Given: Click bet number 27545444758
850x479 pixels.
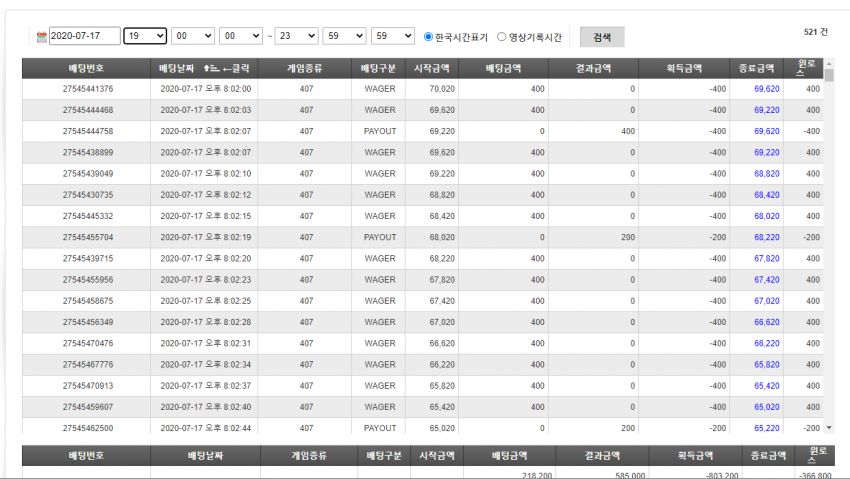Looking at the screenshot, I should (88, 131).
